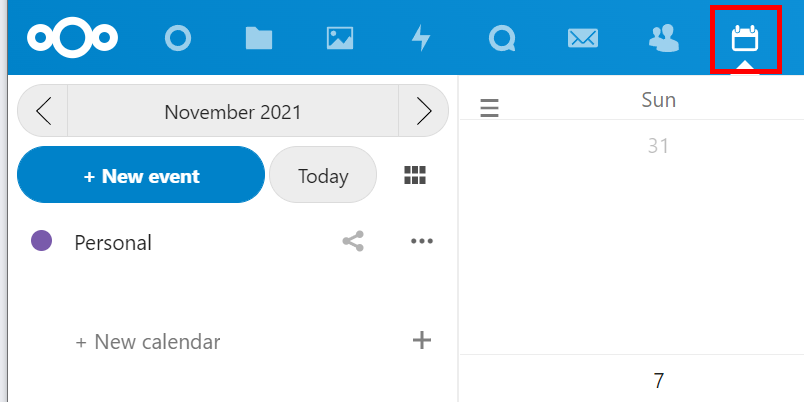Open the Dashboard app

[178, 39]
